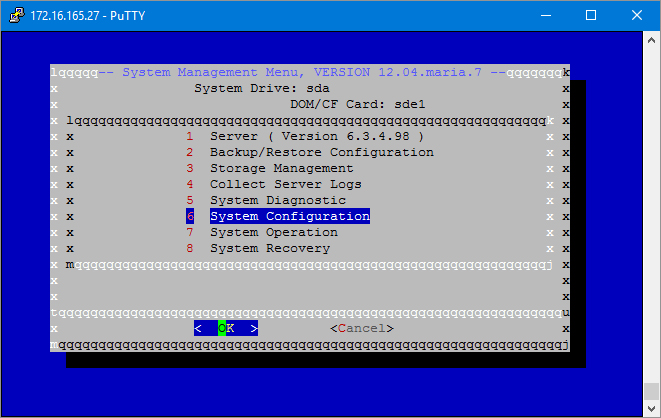Close the PuTTY session window

click(x=637, y=15)
